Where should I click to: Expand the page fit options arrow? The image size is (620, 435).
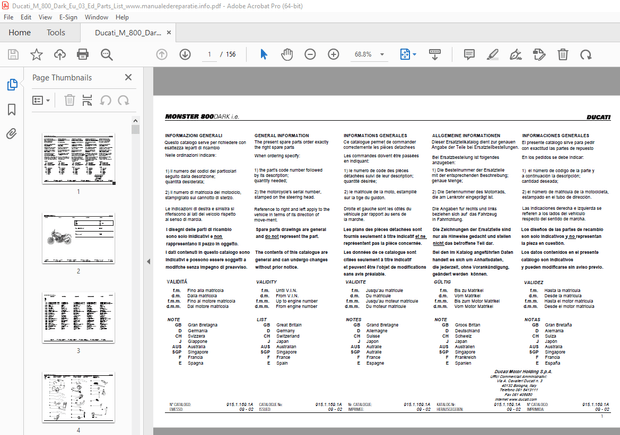point(414,55)
